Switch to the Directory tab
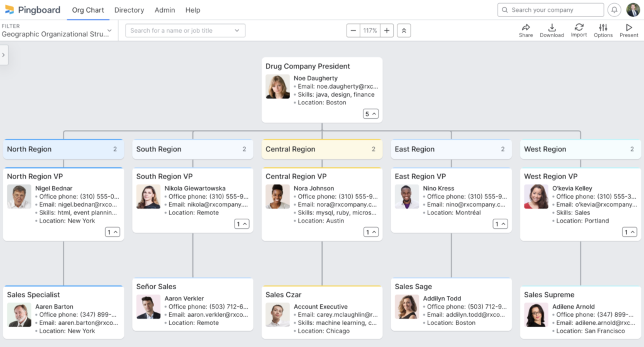The width and height of the screenshot is (644, 347). (x=129, y=10)
